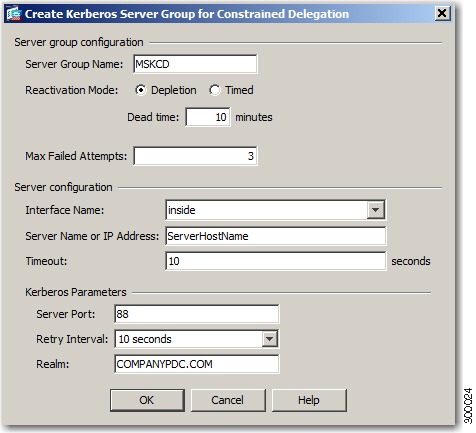Screen dimensions: 476x433
Task: Open the Interface Name dropdown arrow
Action: (376, 210)
